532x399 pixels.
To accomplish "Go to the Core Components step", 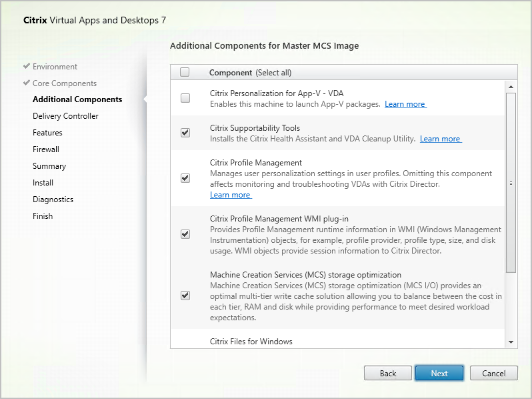I will pos(64,83).
